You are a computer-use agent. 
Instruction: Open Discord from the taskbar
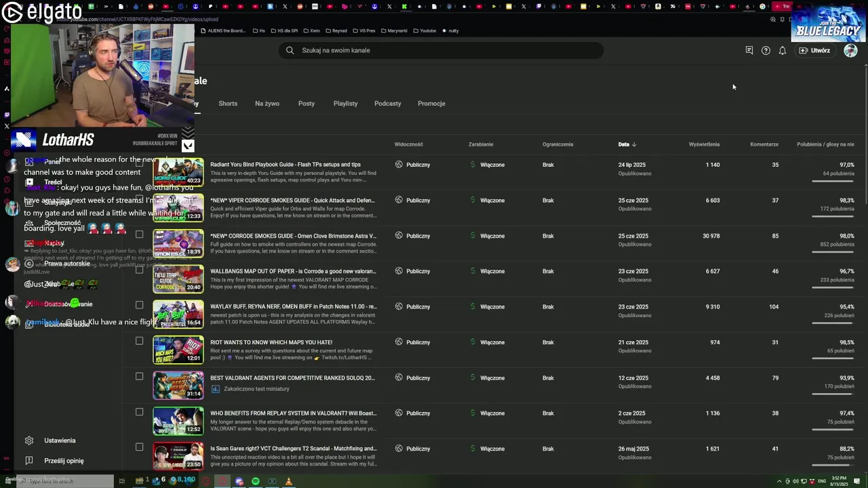pyautogui.click(x=239, y=481)
